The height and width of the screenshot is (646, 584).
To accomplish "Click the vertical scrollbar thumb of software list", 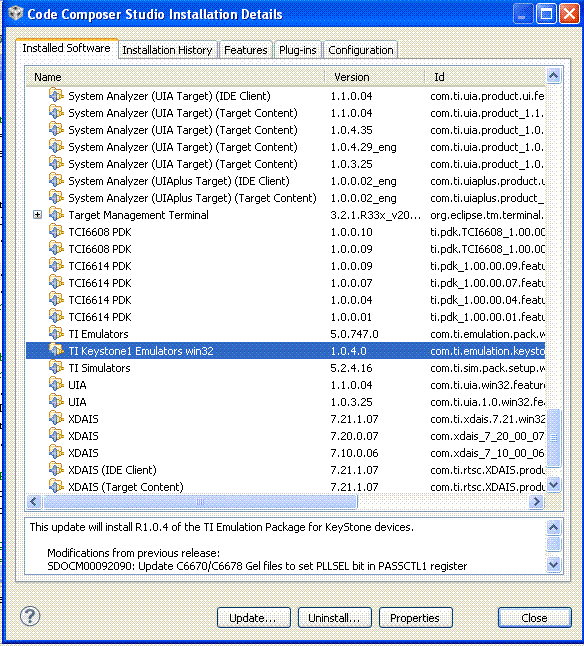I will pos(554,438).
